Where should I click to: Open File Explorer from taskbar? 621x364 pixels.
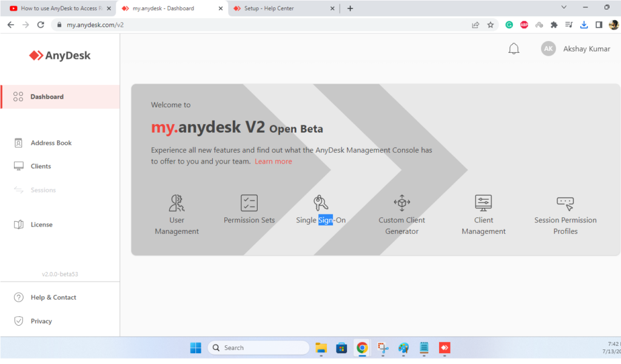[x=321, y=348]
